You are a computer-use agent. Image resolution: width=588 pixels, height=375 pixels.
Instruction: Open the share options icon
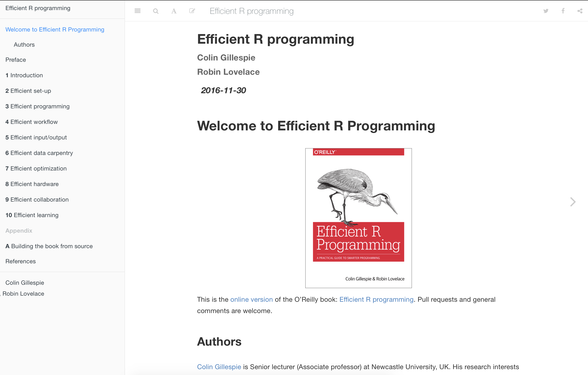(580, 11)
